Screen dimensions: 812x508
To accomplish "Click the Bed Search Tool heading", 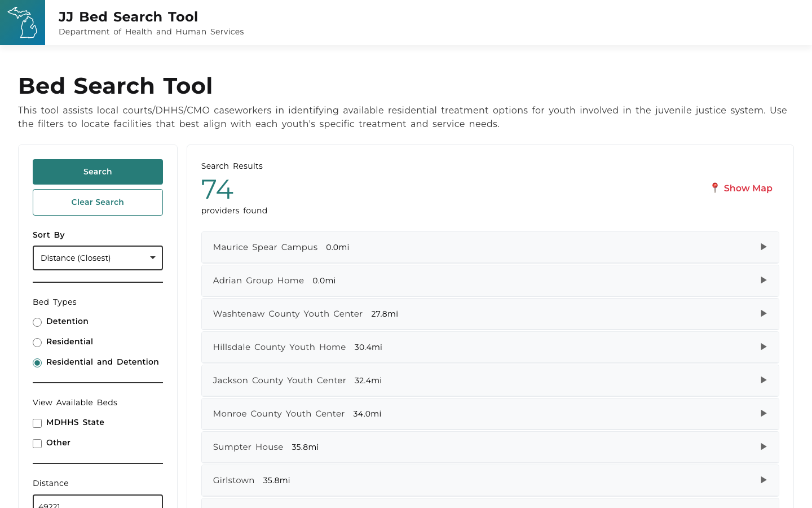I will pos(115,86).
